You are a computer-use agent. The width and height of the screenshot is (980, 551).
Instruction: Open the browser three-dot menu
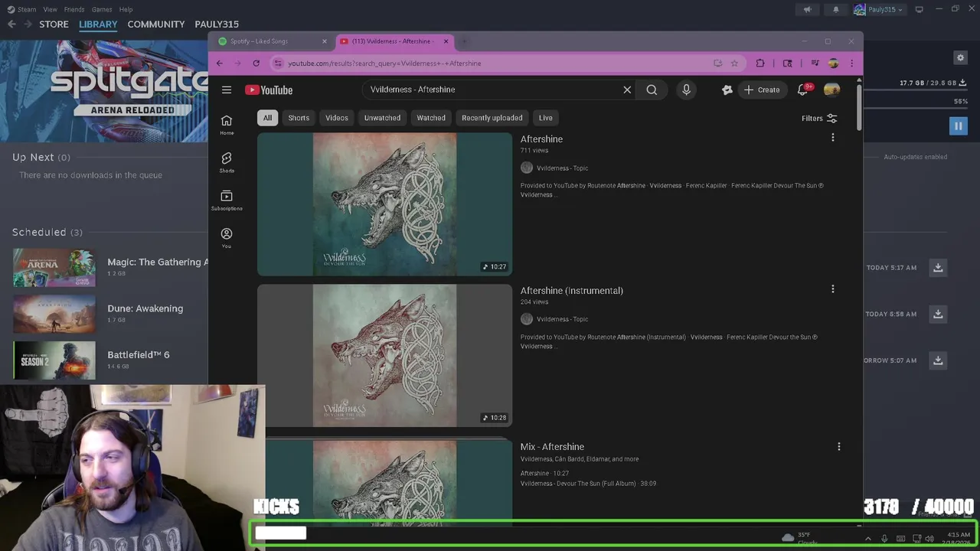click(851, 64)
